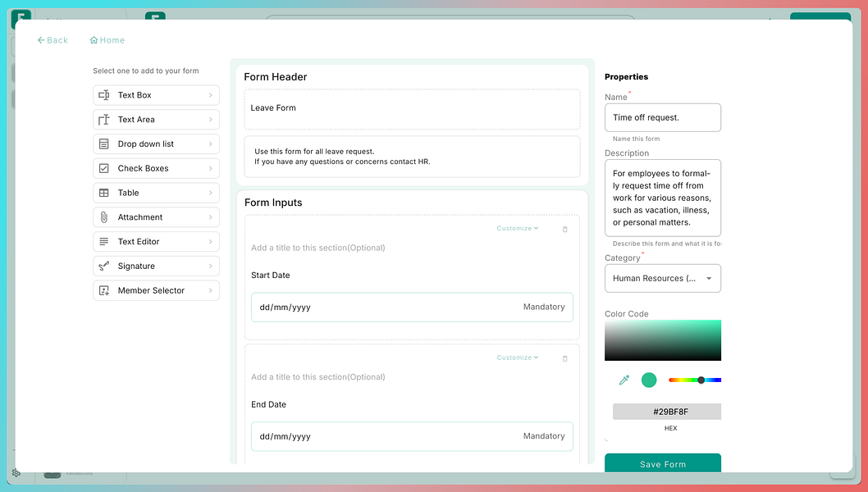Click the Properties heading
The width and height of the screenshot is (868, 492).
(x=626, y=77)
